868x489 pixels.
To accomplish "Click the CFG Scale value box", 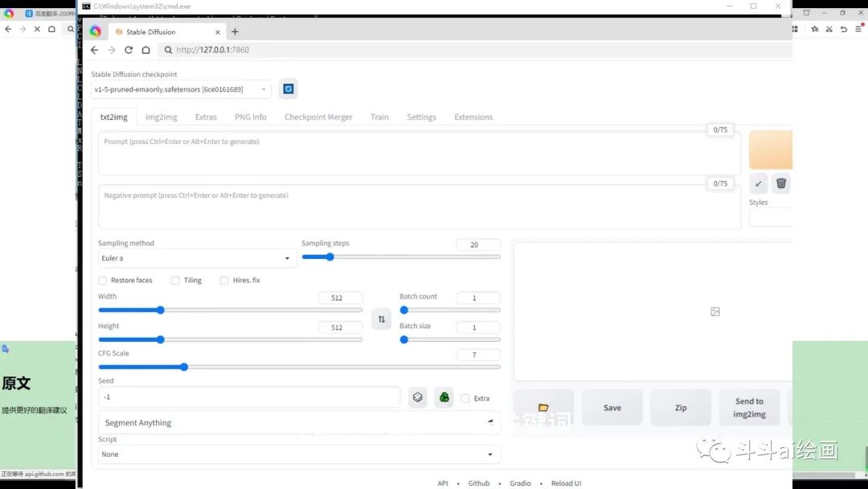I will pos(478,355).
